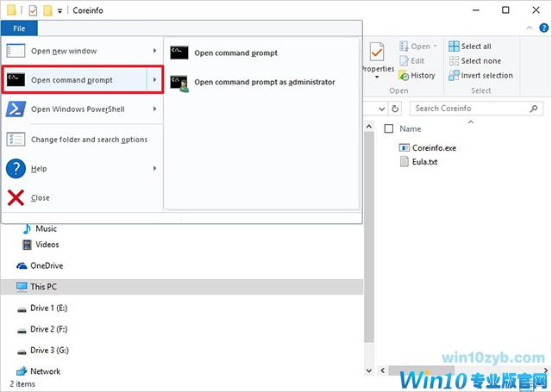
Task: Open Customize Quick Access Toolbar dropdown
Action: pyautogui.click(x=60, y=11)
